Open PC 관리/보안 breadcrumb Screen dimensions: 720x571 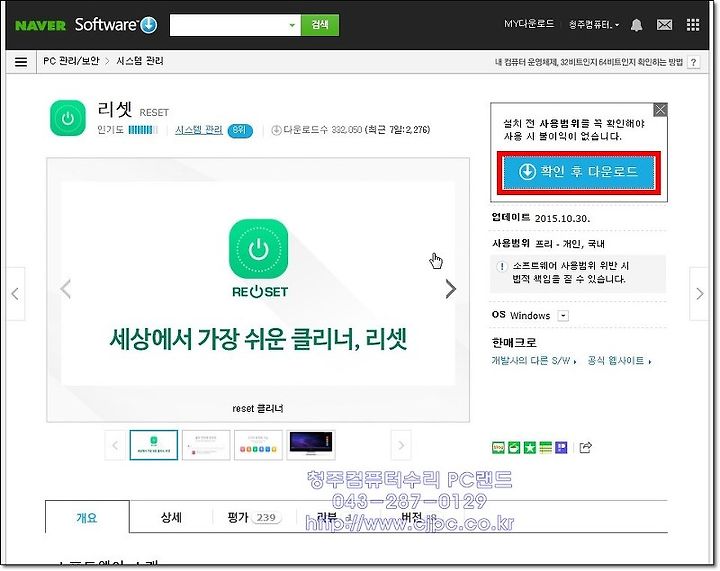[x=71, y=61]
